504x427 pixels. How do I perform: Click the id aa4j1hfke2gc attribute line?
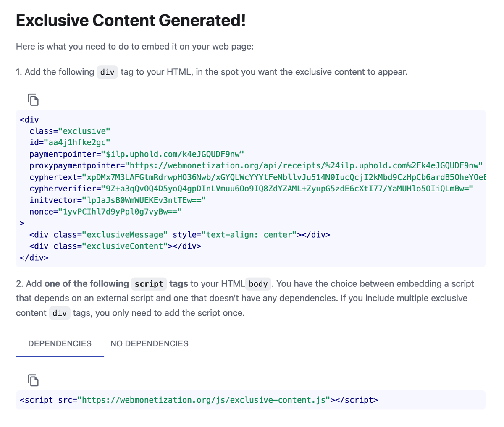[x=70, y=143]
